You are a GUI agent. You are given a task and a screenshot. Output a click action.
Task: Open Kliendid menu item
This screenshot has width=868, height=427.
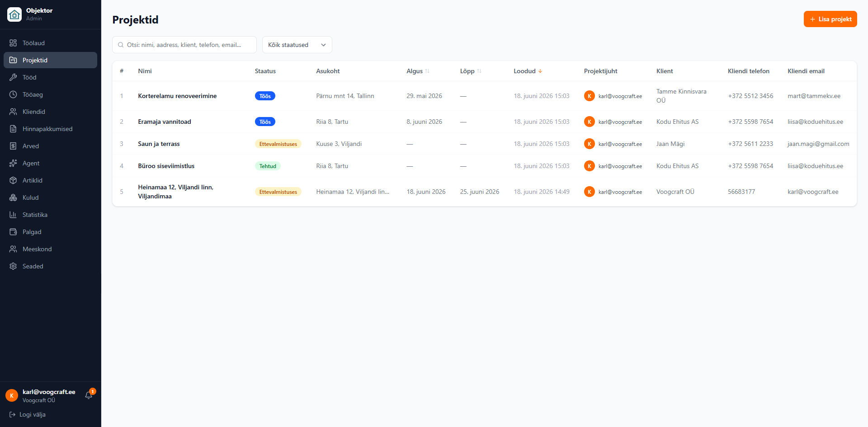(x=50, y=112)
